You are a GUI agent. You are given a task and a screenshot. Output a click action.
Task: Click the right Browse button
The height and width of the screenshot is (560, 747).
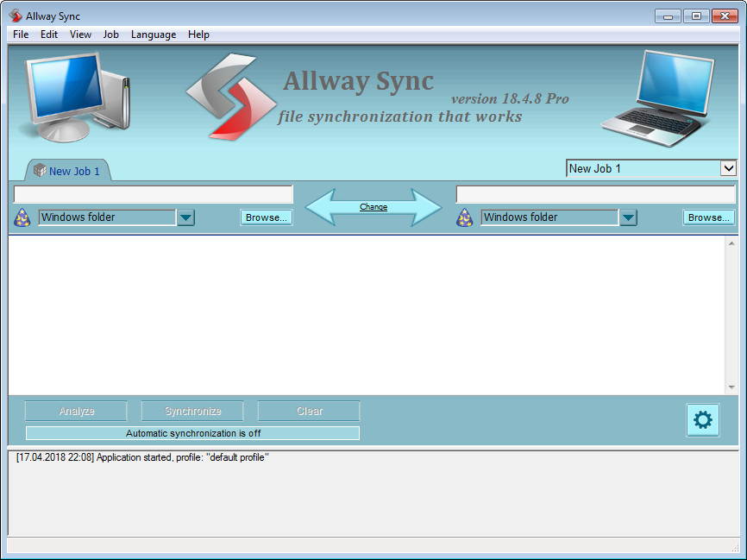pos(708,217)
